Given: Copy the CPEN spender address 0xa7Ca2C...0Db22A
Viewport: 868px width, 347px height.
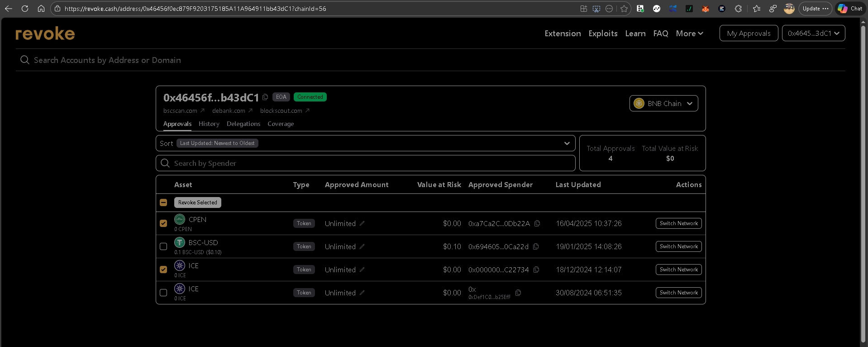Looking at the screenshot, I should point(537,223).
